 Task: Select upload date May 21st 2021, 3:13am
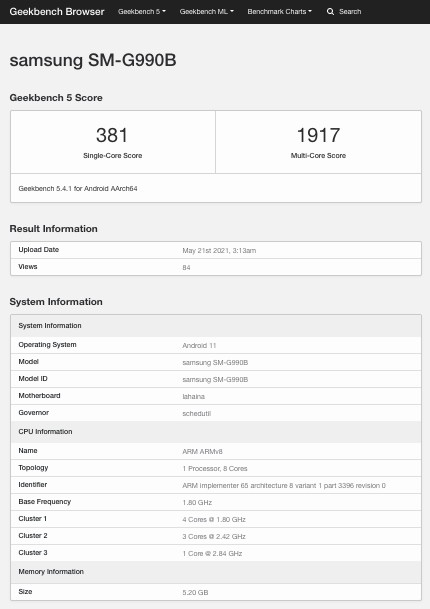point(219,251)
